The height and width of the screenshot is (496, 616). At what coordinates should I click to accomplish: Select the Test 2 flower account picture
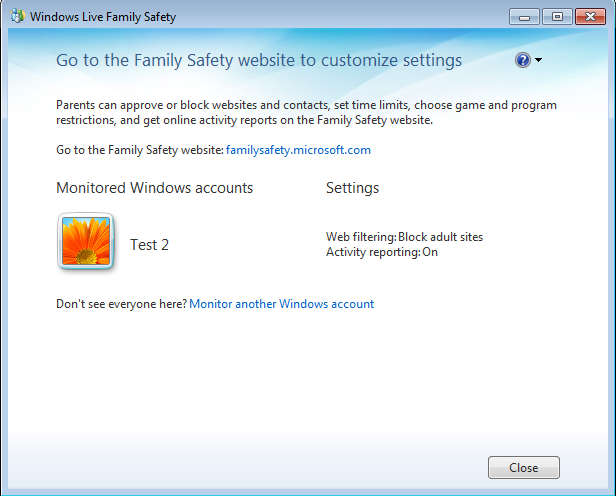[86, 242]
